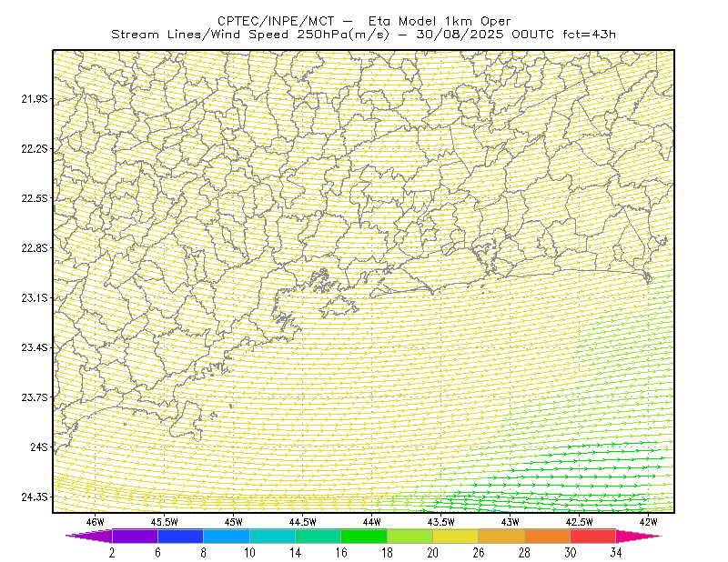728x562 pixels.
Task: Click the 46W longitude axis label
Action: point(96,522)
